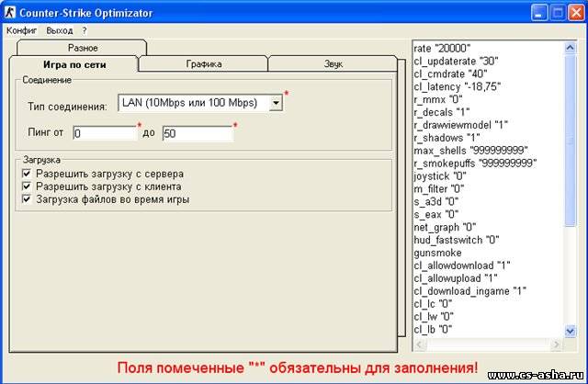Screen dimensions: 588x384
Task: Expand the "Тип соединения" dropdown arrow
Action: tap(275, 104)
